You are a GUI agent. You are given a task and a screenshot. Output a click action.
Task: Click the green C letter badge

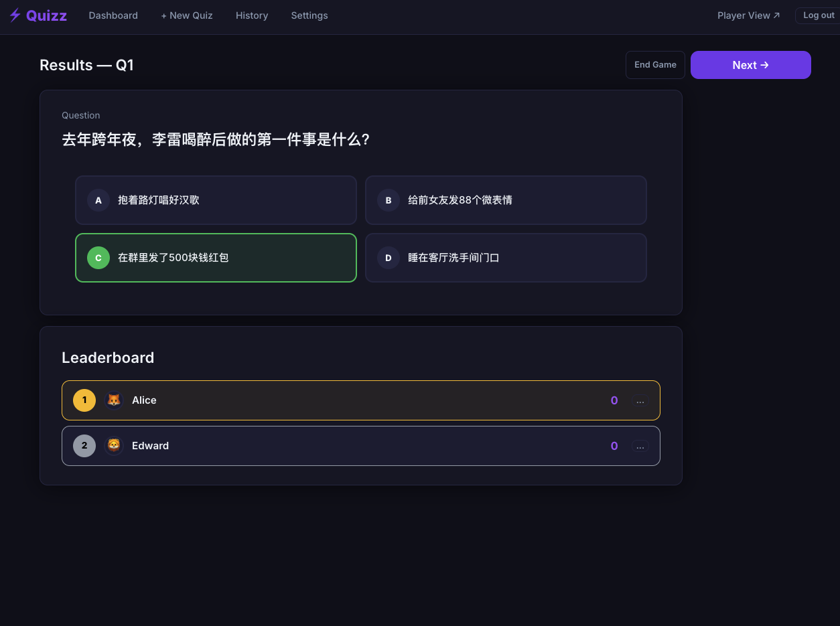coord(98,258)
